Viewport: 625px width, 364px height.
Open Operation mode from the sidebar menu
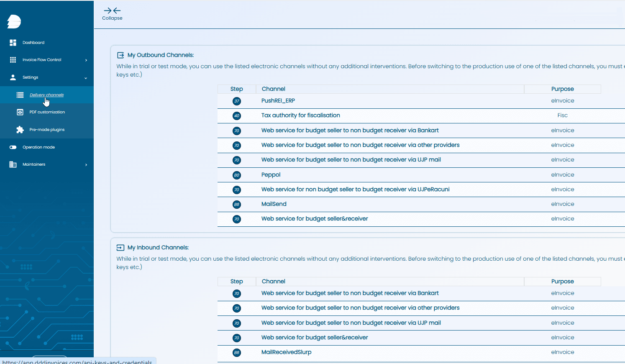[37, 147]
